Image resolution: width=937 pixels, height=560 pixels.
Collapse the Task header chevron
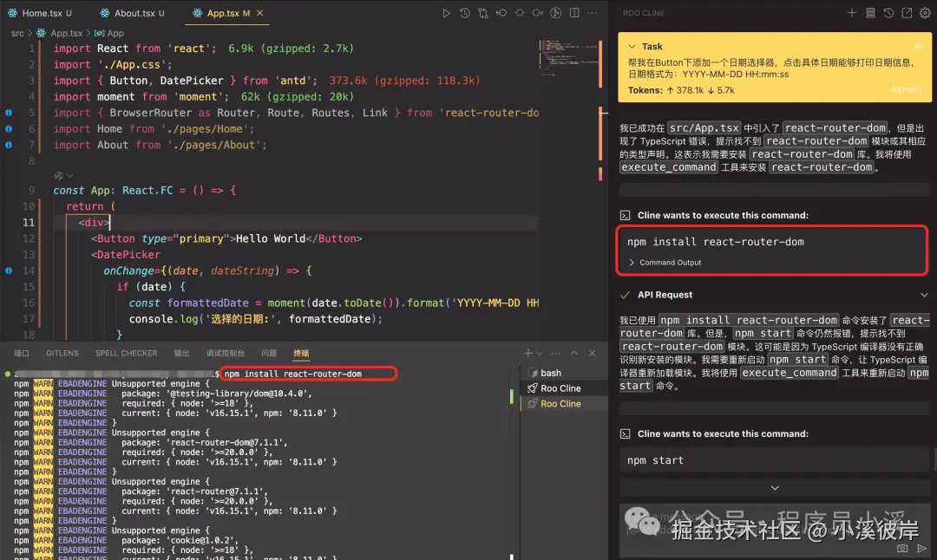point(632,47)
